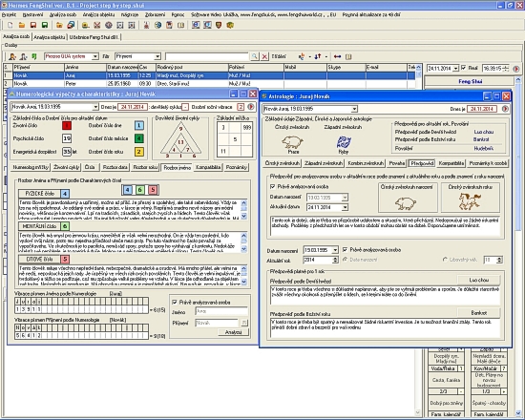This screenshot has height=420, width=525.
Task: Toggle Právě analyzovaná osoba above Datum narození in Astrologie
Action: coord(273,186)
